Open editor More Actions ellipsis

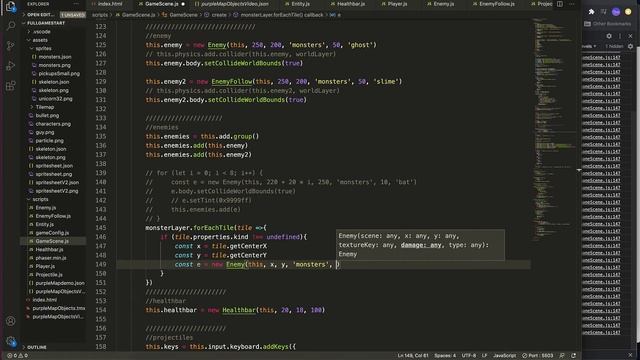571,4
